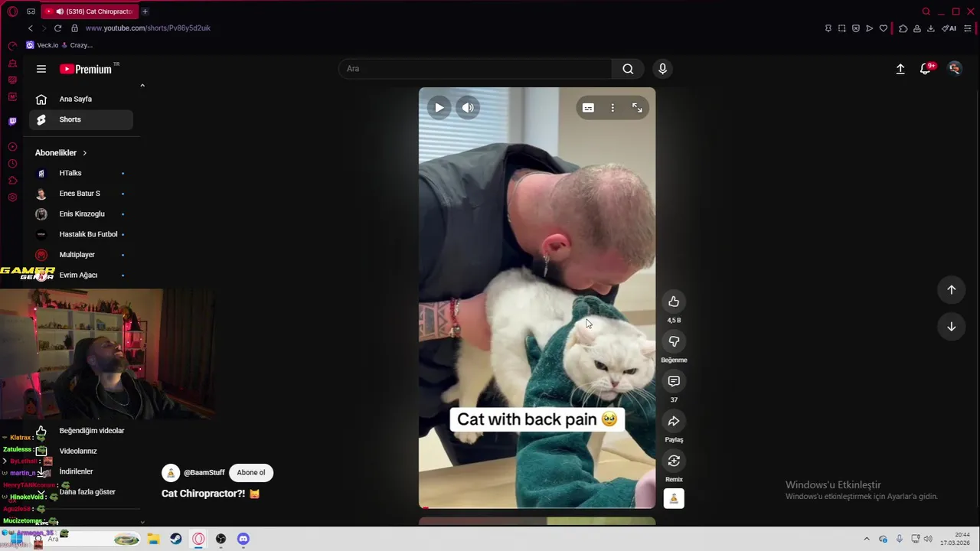Open the Player icon in the Opera sidebar
Screen dimensions: 980x551
pos(12,146)
